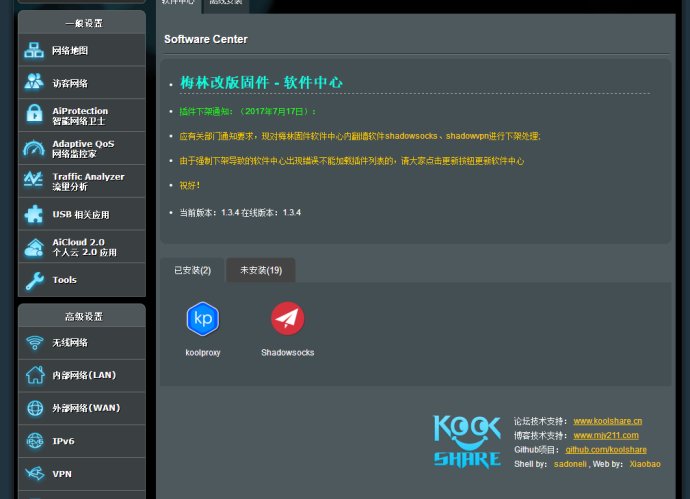Open the AiCloud 2.0 cloud icon
The height and width of the screenshot is (499, 690).
34,247
